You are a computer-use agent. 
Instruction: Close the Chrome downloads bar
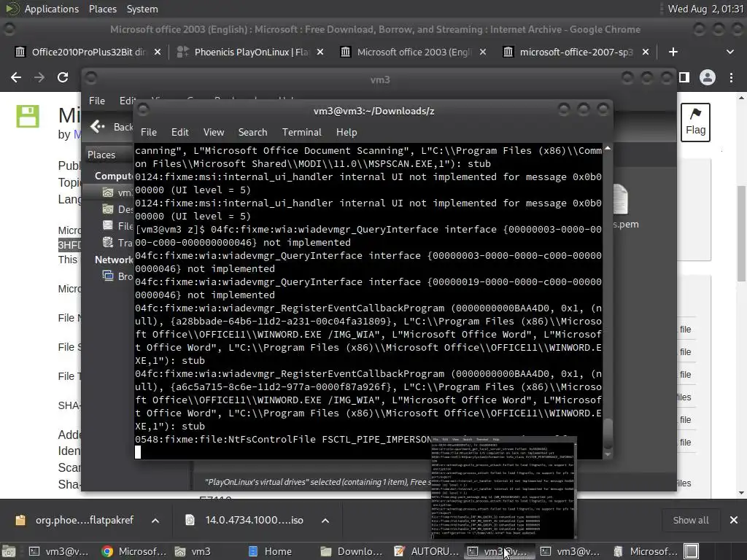(734, 520)
